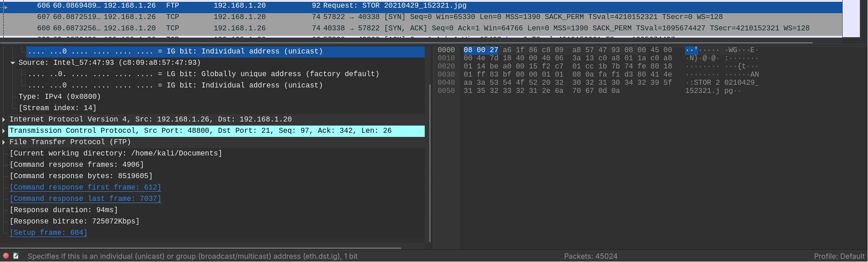This screenshot has width=868, height=262.
Task: Select Current working directory field
Action: [x=116, y=153]
